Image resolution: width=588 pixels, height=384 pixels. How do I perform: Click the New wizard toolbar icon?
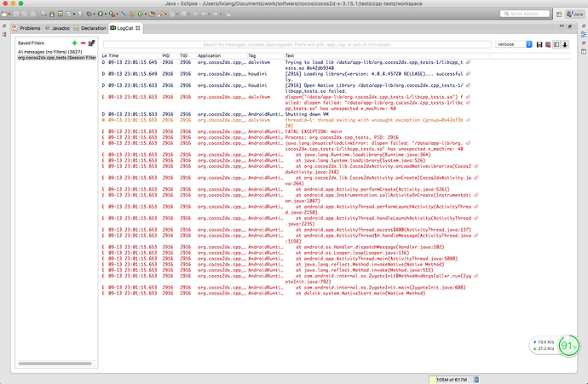click(x=4, y=14)
